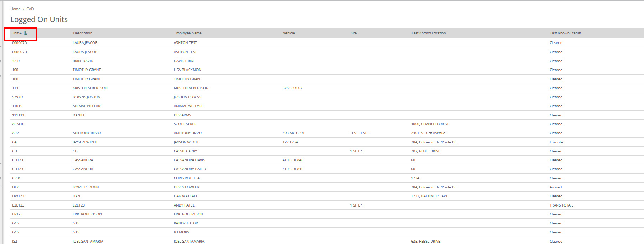The width and height of the screenshot is (644, 244).
Task: Click CASSIE CARRY employee name
Action: point(185,151)
